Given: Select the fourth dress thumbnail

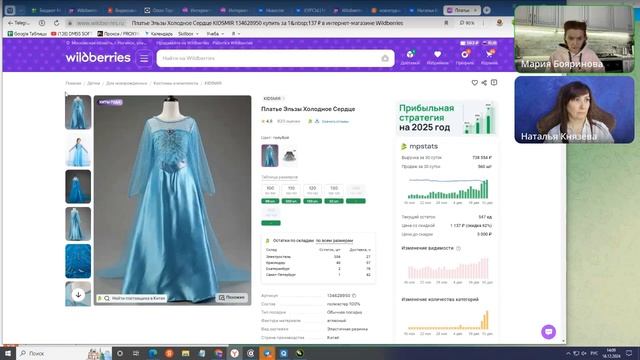Looking at the screenshot, I should pos(78,224).
